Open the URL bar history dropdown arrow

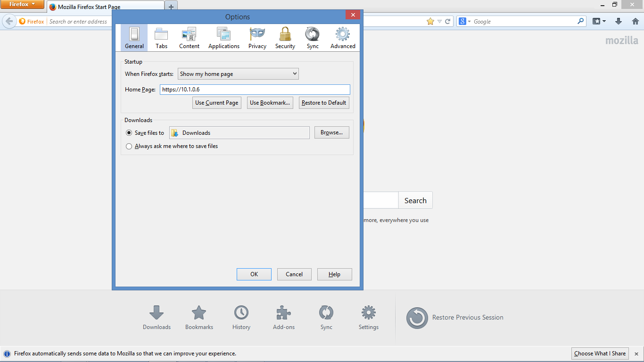tap(439, 21)
